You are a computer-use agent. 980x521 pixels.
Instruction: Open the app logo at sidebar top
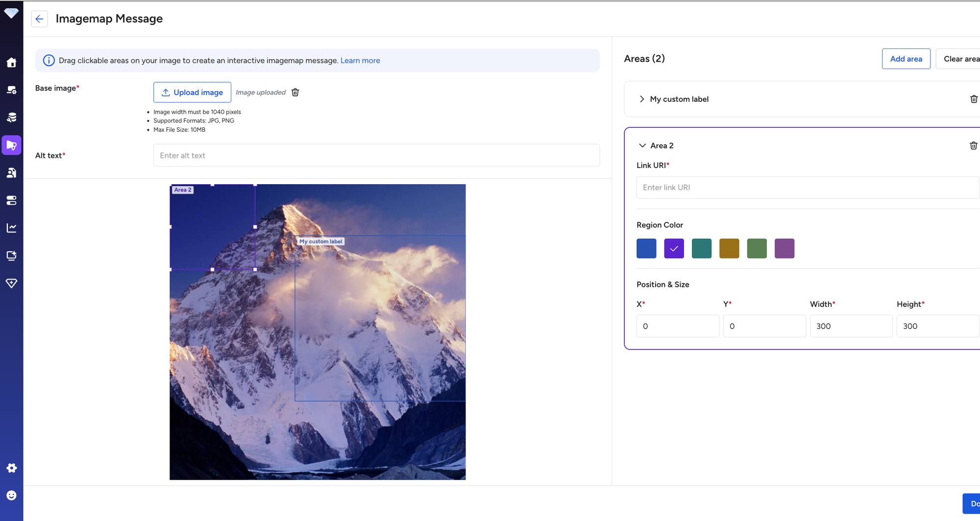coord(11,13)
